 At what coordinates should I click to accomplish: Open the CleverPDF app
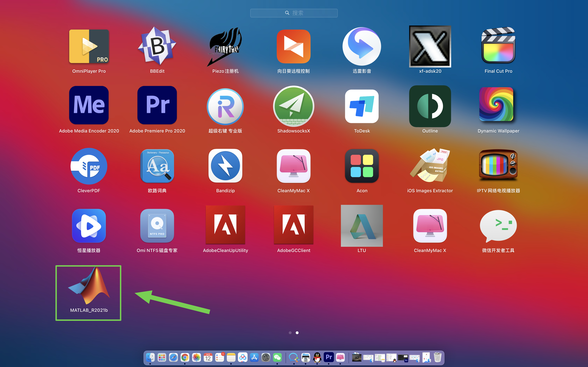[89, 166]
